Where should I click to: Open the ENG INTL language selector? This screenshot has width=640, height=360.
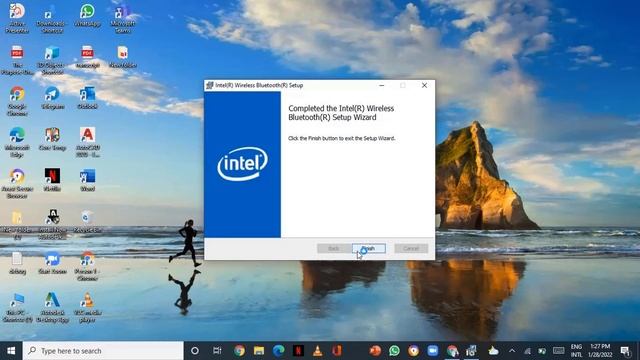[x=576, y=351]
